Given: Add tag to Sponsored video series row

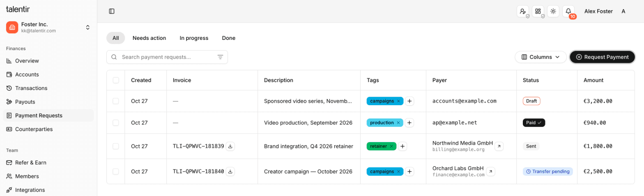Looking at the screenshot, I should pos(409,101).
